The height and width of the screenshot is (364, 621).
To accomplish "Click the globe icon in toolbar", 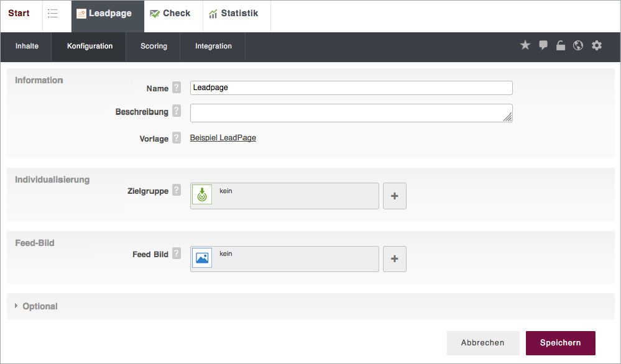I will [x=578, y=45].
